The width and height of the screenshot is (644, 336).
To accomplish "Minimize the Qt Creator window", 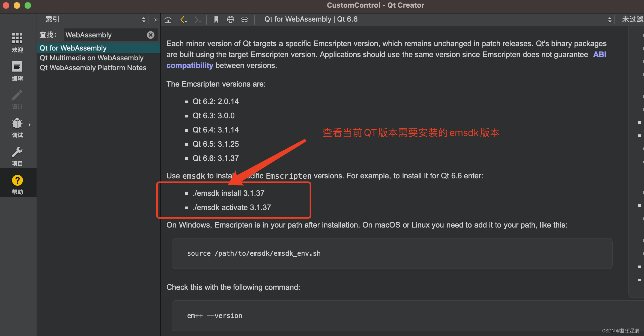I will 17,5.
